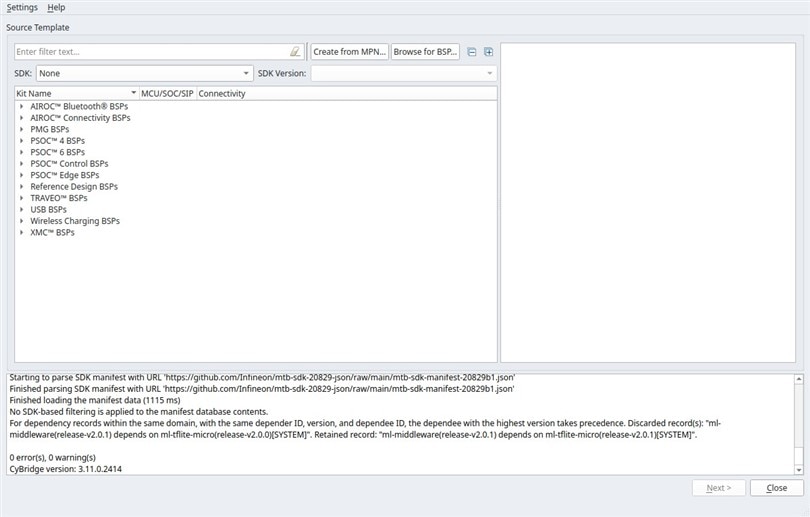
Task: Open the Help menu
Action: click(56, 7)
